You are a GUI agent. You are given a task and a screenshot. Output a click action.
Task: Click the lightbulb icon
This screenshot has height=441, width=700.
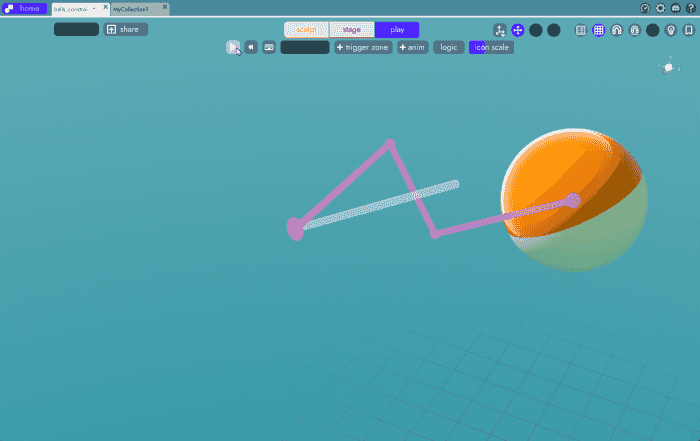point(671,30)
